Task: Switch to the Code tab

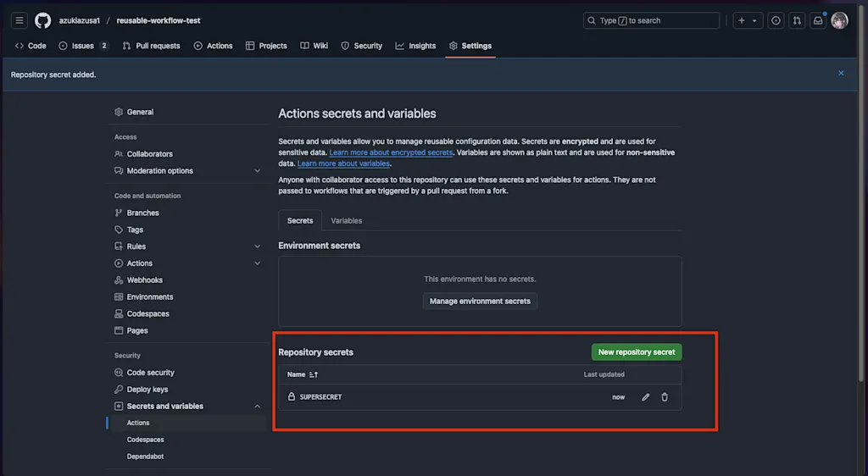Action: click(31, 46)
